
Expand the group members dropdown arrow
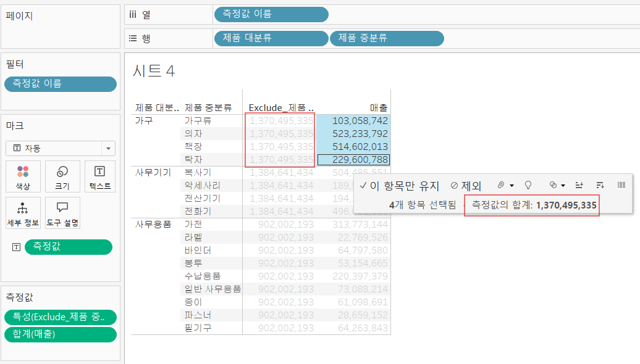(x=512, y=186)
